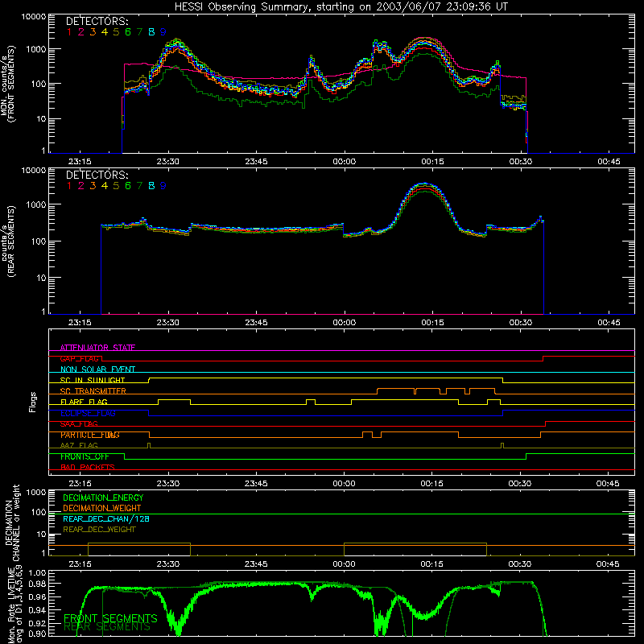The width and height of the screenshot is (644, 644).
Task: Click the ECLIPSE_FLAG label
Action: pos(88,413)
